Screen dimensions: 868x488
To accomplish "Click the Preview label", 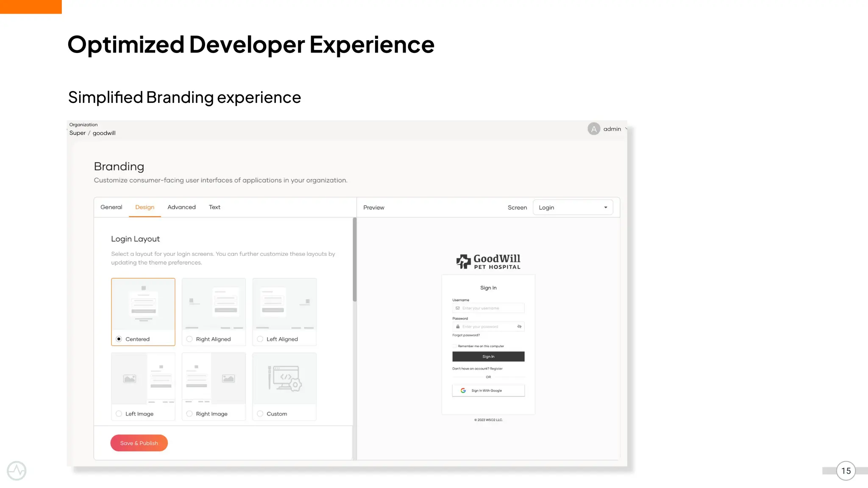I will (374, 208).
